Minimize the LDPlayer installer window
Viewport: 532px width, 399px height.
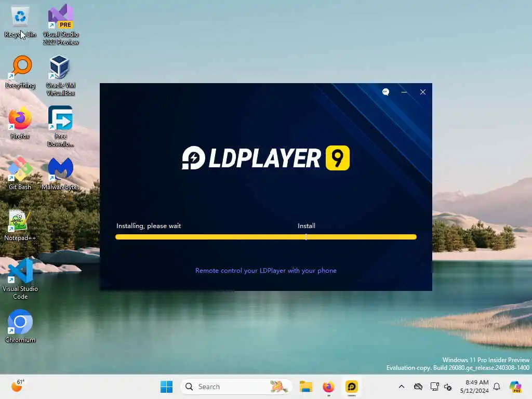point(404,92)
